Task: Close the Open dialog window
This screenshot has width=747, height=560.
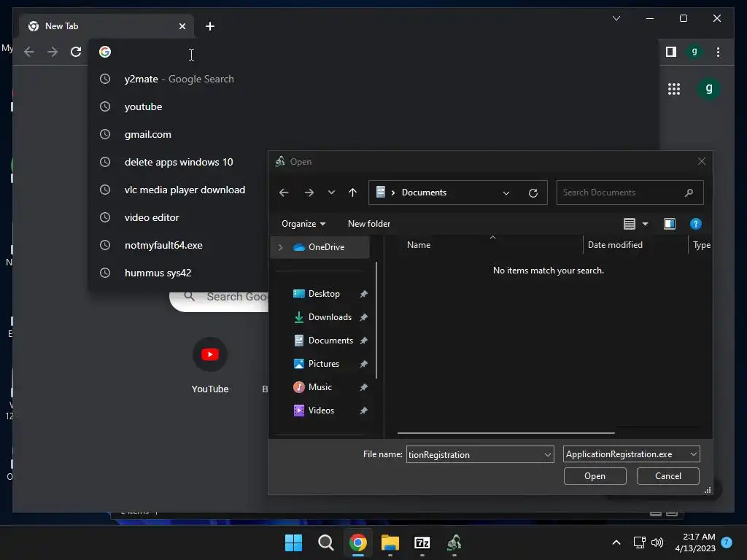Action: 701,161
